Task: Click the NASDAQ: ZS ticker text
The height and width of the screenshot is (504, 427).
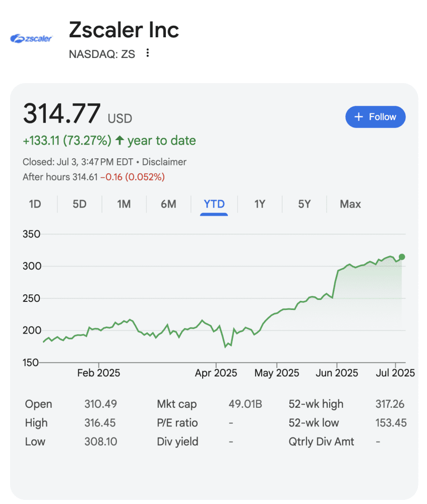Action: click(x=102, y=54)
